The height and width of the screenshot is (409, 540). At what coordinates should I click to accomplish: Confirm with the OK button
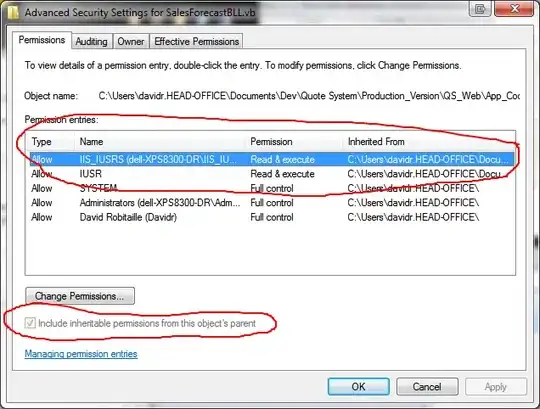point(359,387)
